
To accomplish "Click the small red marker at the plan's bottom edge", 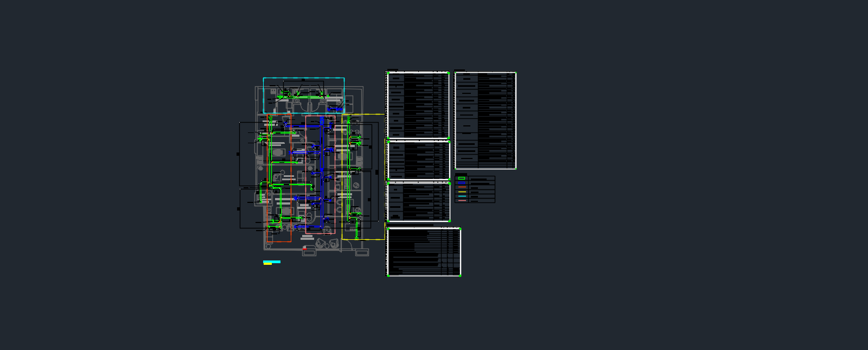I will click(x=304, y=249).
